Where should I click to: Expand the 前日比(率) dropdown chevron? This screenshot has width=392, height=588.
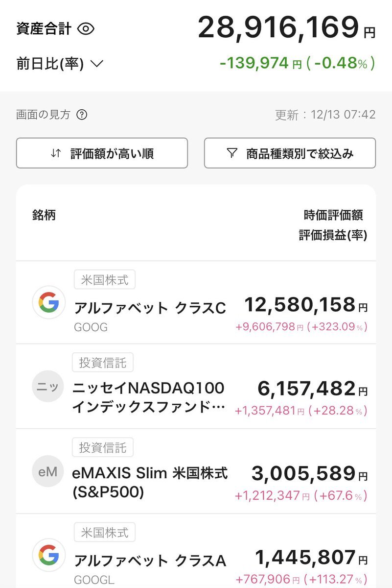point(97,64)
